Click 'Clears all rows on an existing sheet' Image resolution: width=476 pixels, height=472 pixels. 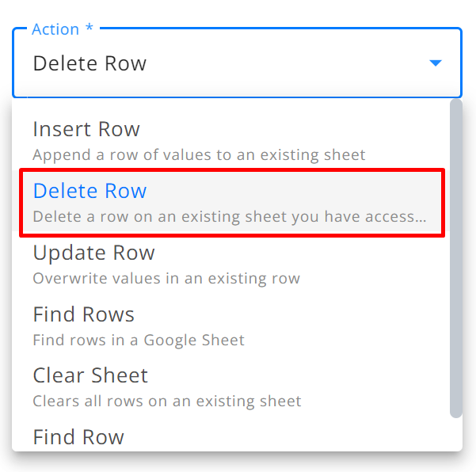pos(167,402)
